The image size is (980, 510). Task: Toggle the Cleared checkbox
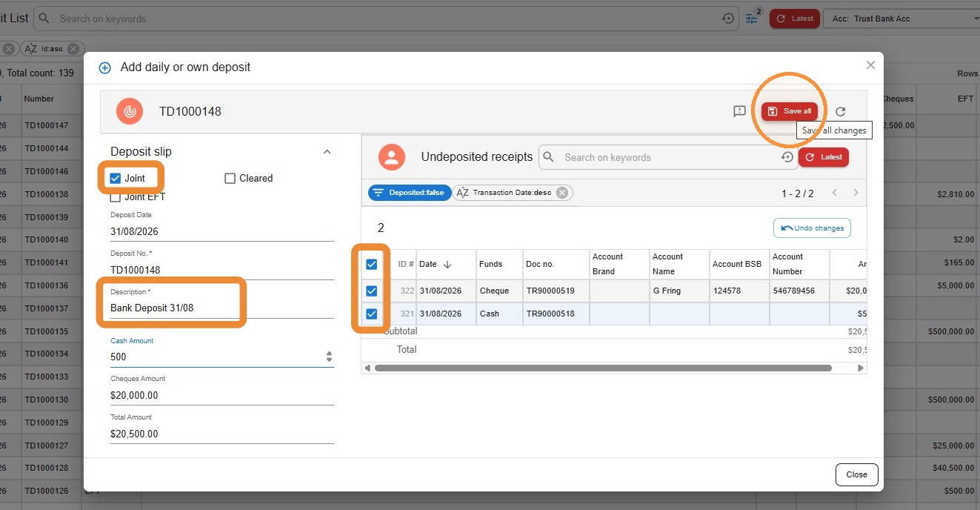(x=230, y=178)
